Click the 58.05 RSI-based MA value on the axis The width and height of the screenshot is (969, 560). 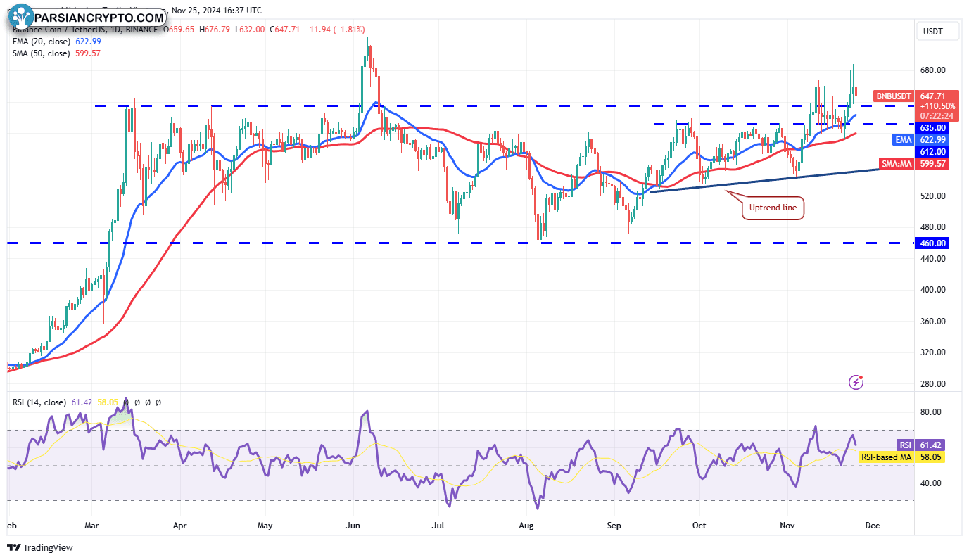click(x=931, y=457)
